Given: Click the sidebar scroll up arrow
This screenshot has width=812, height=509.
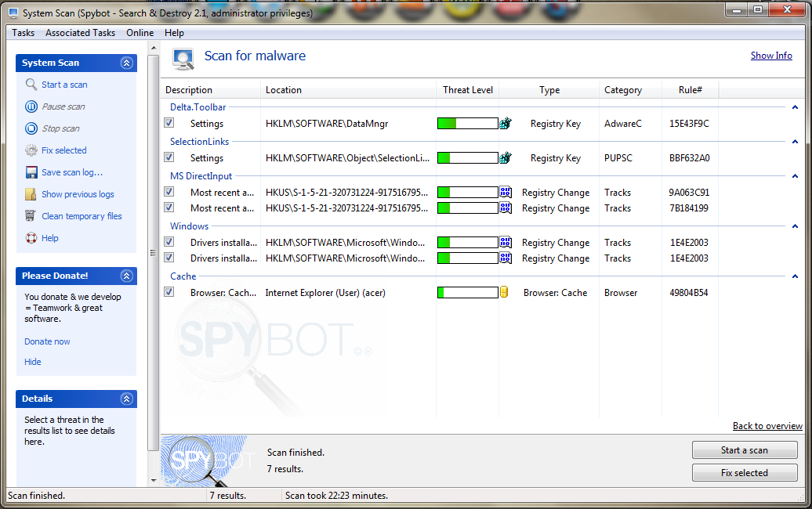Looking at the screenshot, I should pyautogui.click(x=154, y=48).
